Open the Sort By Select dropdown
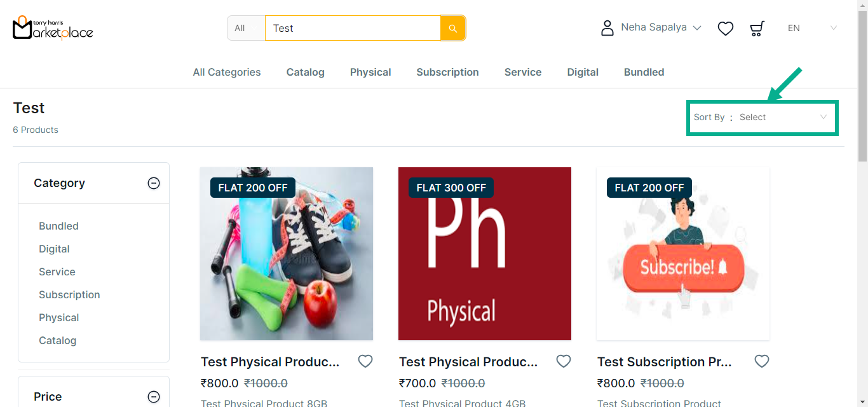The image size is (868, 407). click(782, 117)
